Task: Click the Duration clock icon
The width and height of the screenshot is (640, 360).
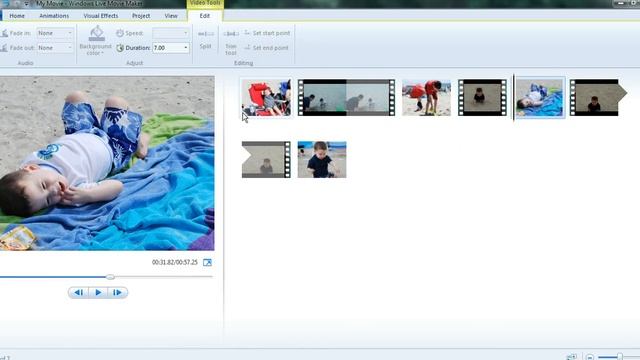Action: (x=120, y=48)
